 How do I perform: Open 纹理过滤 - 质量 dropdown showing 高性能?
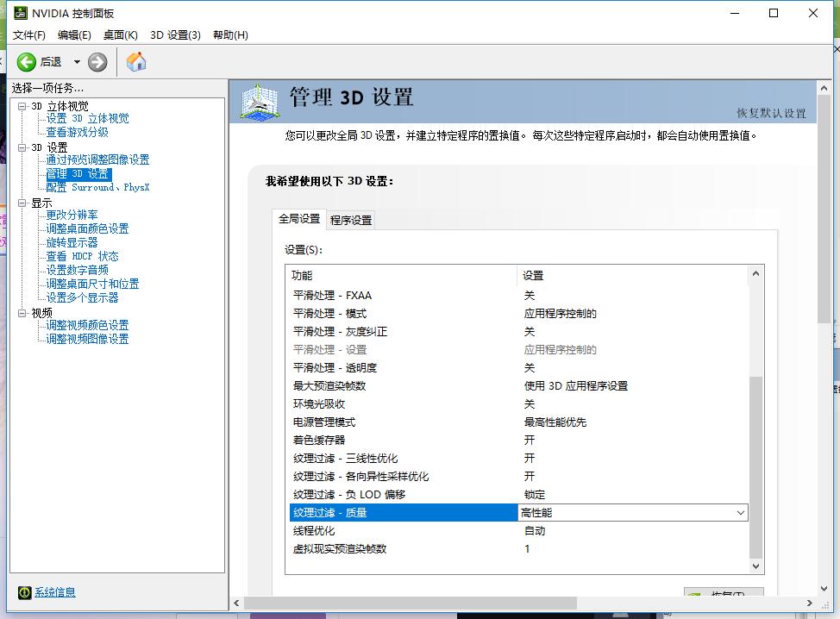tap(633, 512)
